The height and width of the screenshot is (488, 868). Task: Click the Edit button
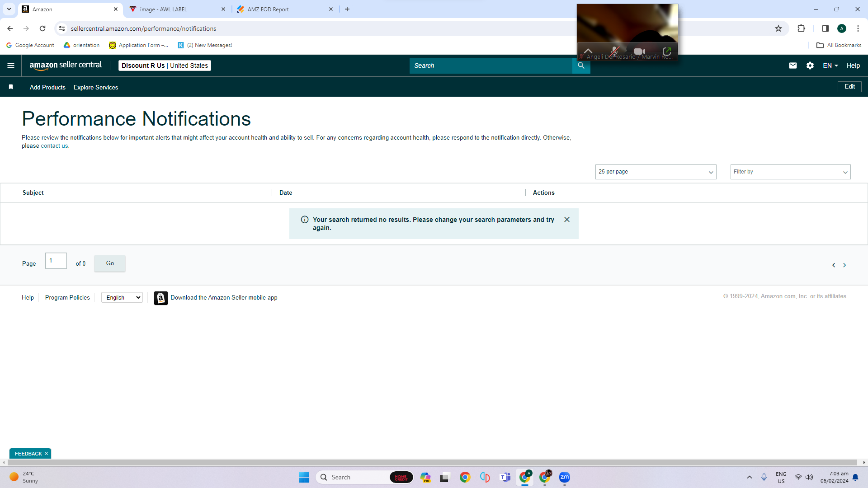pos(849,86)
